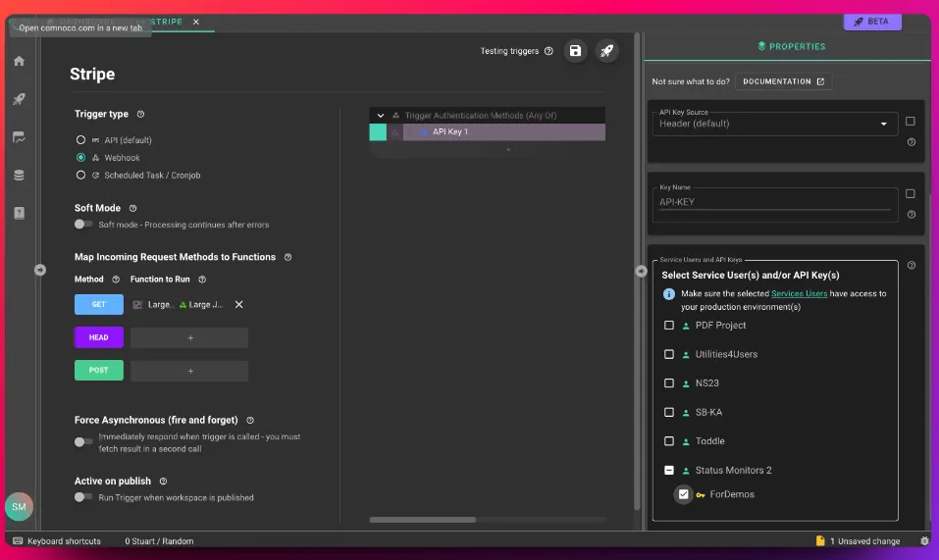
Task: Click help icon next to Trigger type
Action: click(x=140, y=115)
